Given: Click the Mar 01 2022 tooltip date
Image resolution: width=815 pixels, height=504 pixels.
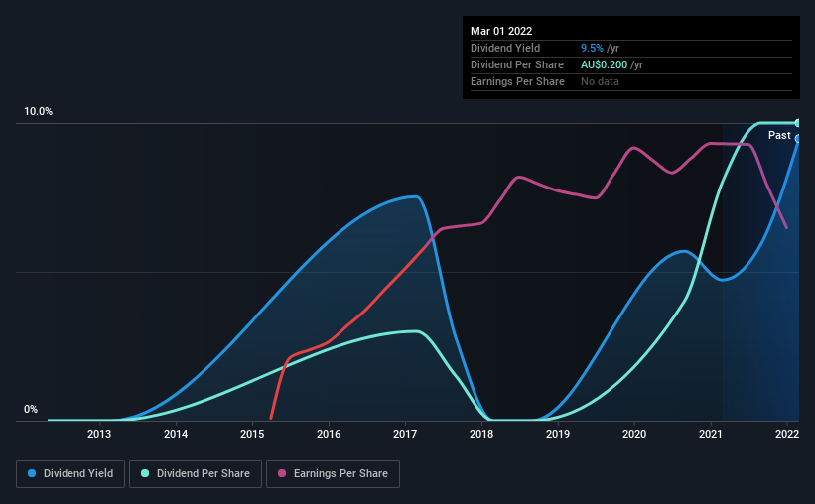Looking at the screenshot, I should coord(501,31).
